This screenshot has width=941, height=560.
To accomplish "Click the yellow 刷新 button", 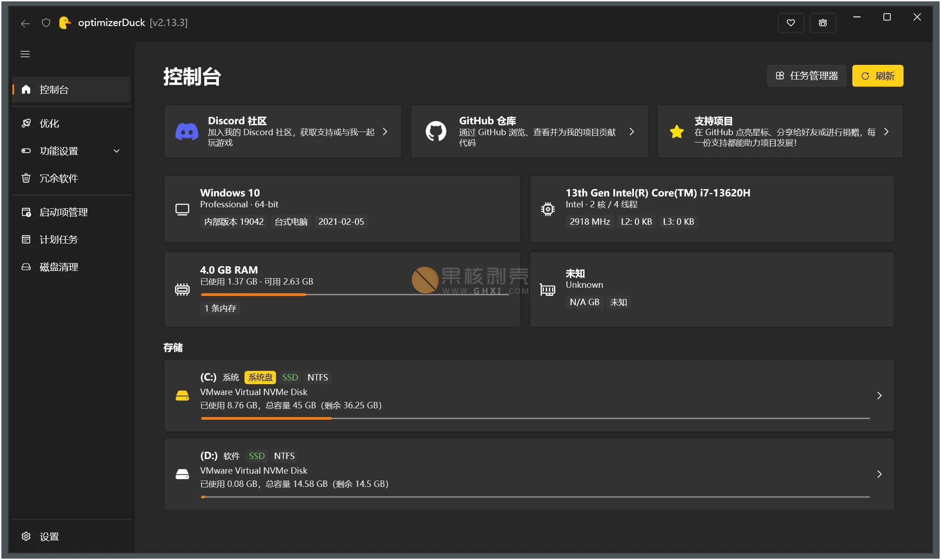I will (x=877, y=76).
